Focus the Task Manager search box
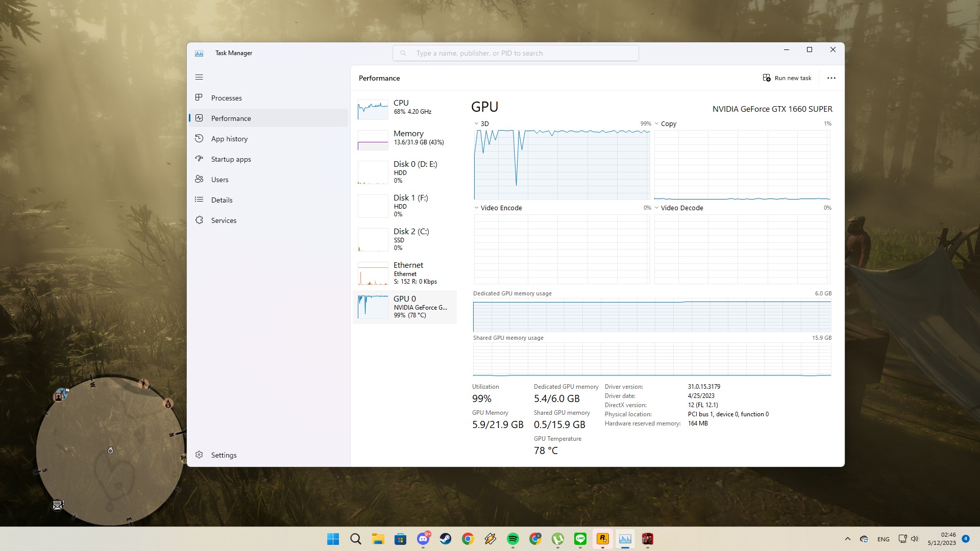The image size is (980, 551). (516, 53)
